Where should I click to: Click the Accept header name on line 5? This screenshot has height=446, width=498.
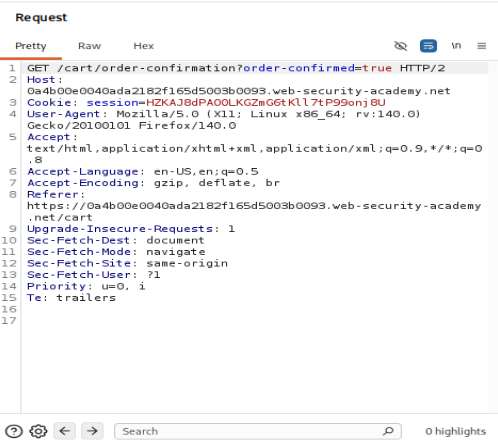tap(49, 137)
